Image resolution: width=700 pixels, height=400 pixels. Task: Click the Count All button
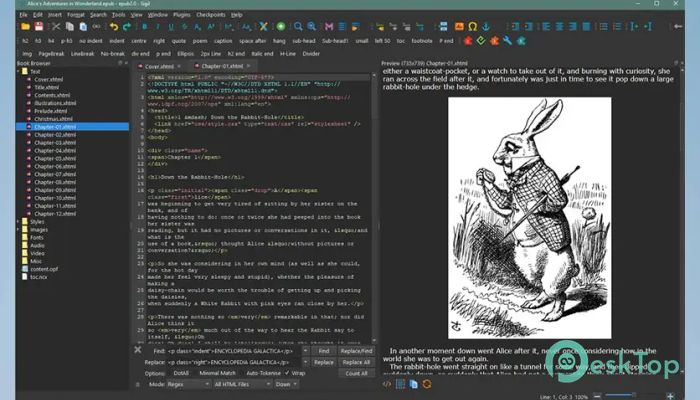point(356,373)
